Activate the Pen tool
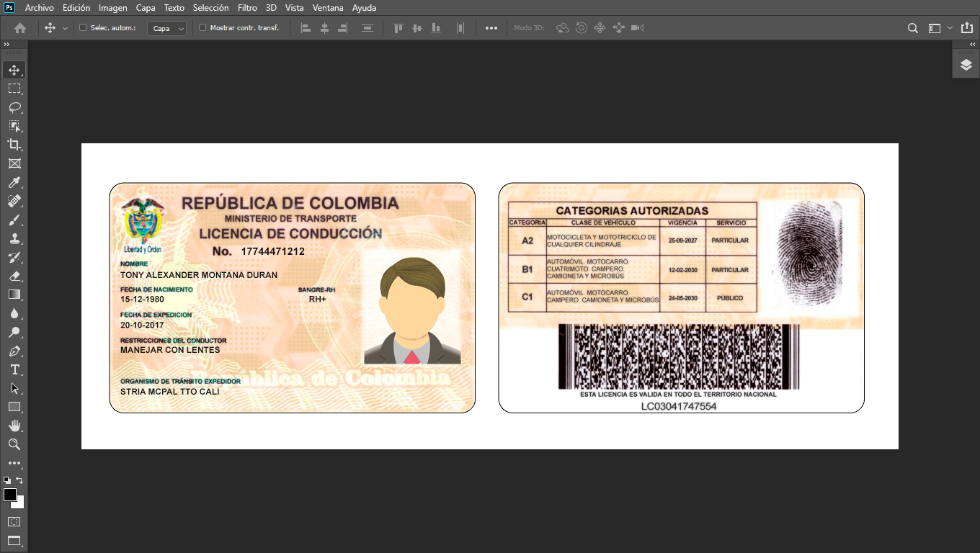The width and height of the screenshot is (980, 553). (x=14, y=351)
